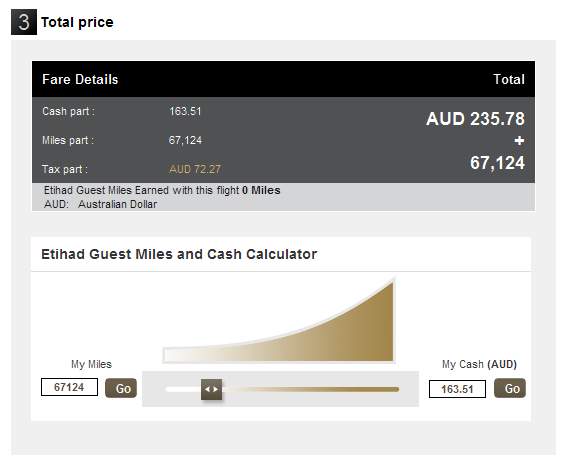Click the plus sign in Total column
564x466 pixels.
(x=519, y=141)
